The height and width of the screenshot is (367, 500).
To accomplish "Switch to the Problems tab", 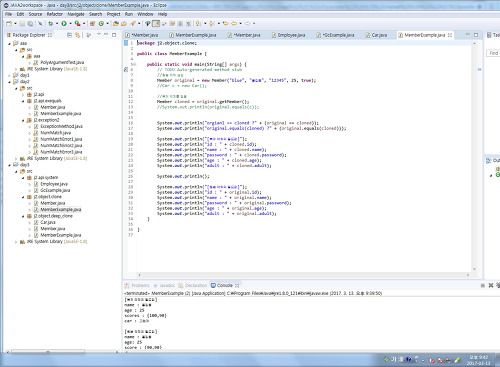I will click(x=137, y=285).
